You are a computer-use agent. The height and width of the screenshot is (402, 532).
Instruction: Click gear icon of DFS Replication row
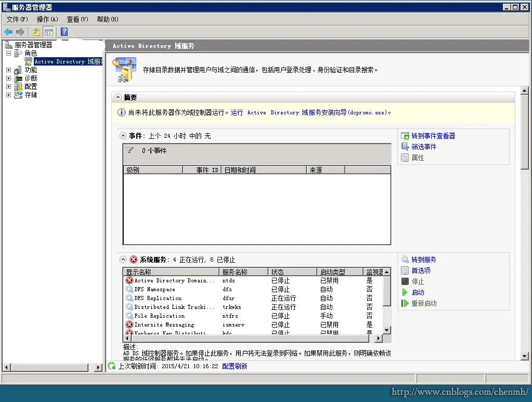pos(129,298)
